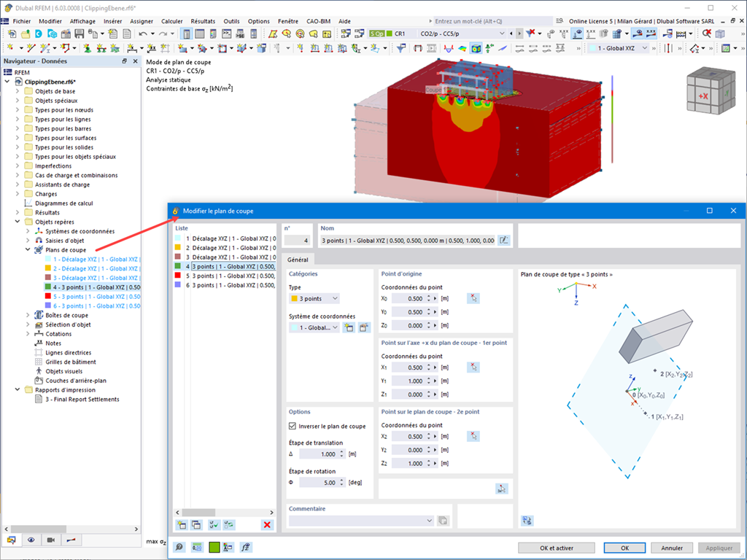
Task: Click the new coordinate system icon
Action: tap(349, 327)
